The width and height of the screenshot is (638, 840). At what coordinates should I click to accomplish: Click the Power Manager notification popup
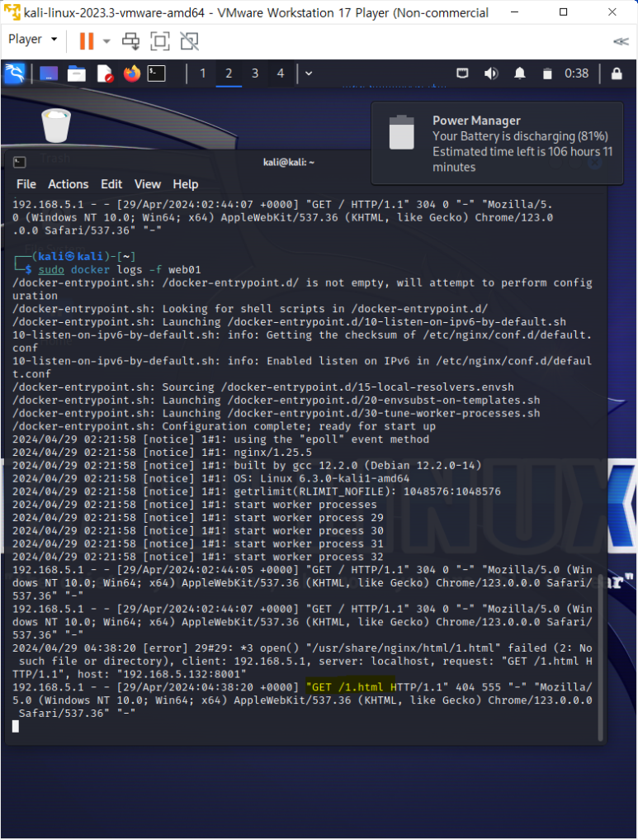click(x=497, y=143)
